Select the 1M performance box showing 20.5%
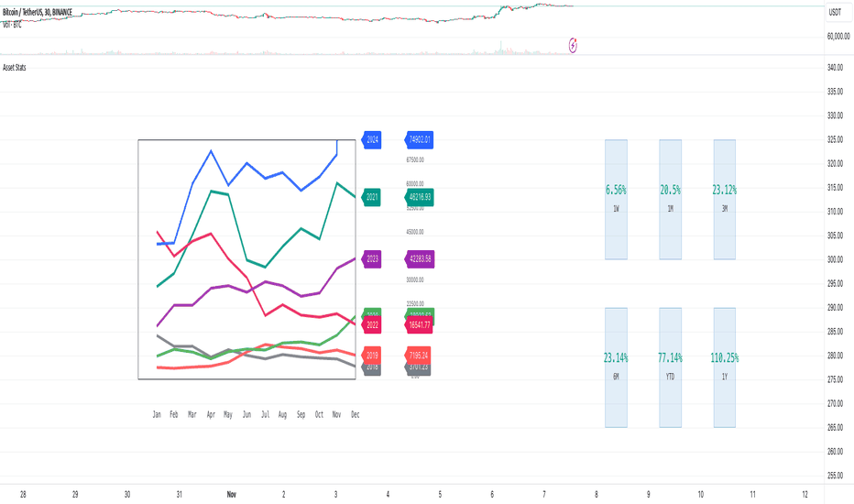 tap(671, 200)
